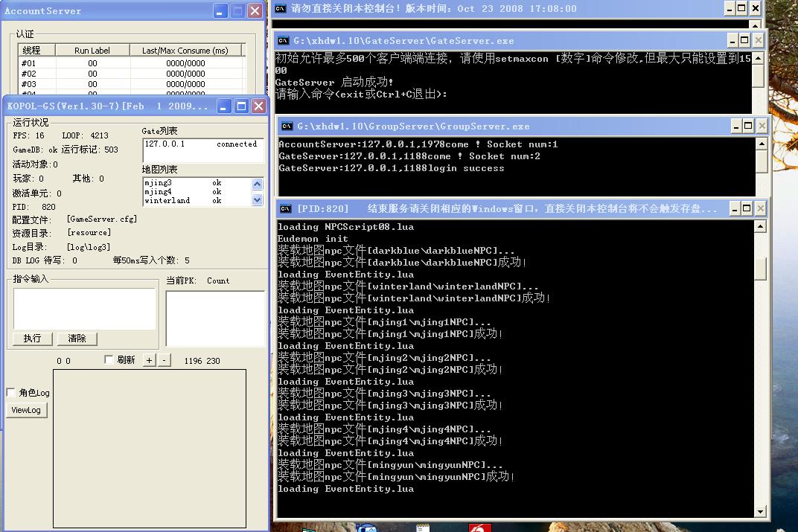The width and height of the screenshot is (798, 532).
Task: Open the blue browser icon on the taskbar
Action: (x=366, y=529)
